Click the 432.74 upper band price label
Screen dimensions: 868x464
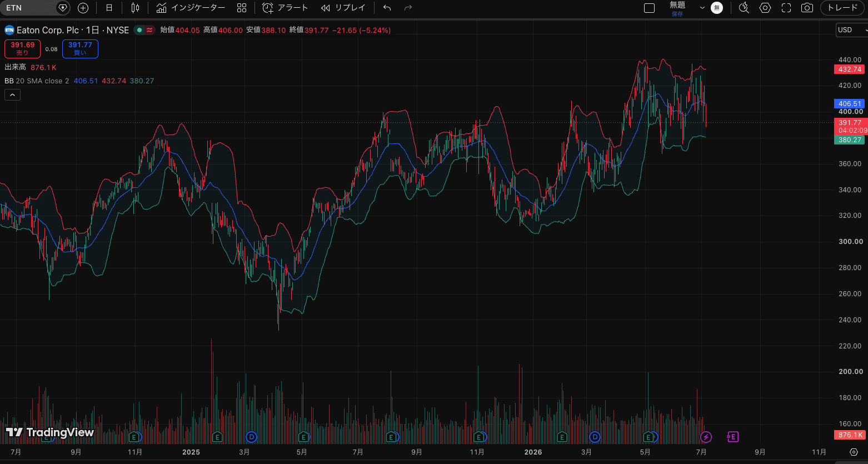pyautogui.click(x=850, y=69)
